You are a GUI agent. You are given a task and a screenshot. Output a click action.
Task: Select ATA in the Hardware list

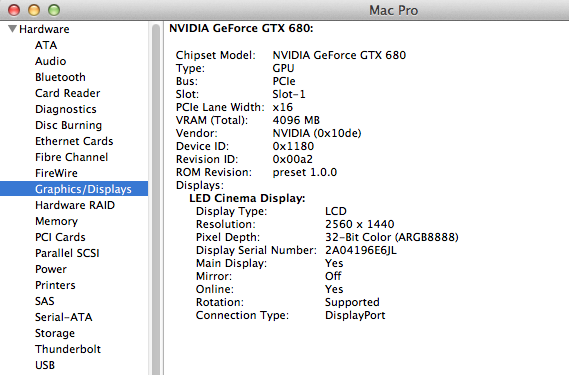click(x=46, y=45)
